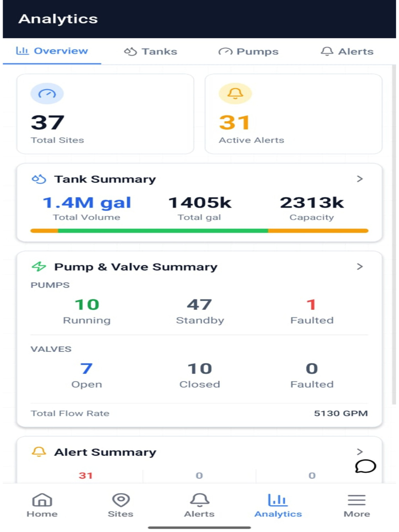This screenshot has width=399, height=532.
Task: Switch to the Pumps tab
Action: point(248,51)
